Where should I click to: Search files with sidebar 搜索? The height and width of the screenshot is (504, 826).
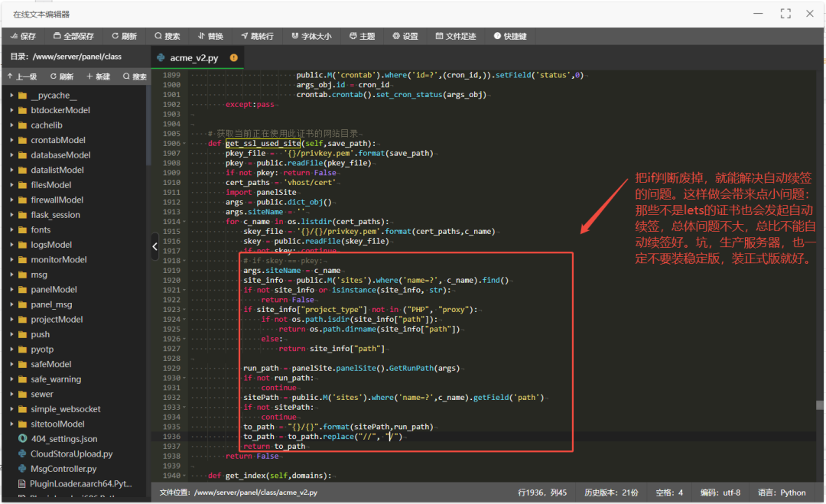pyautogui.click(x=135, y=77)
